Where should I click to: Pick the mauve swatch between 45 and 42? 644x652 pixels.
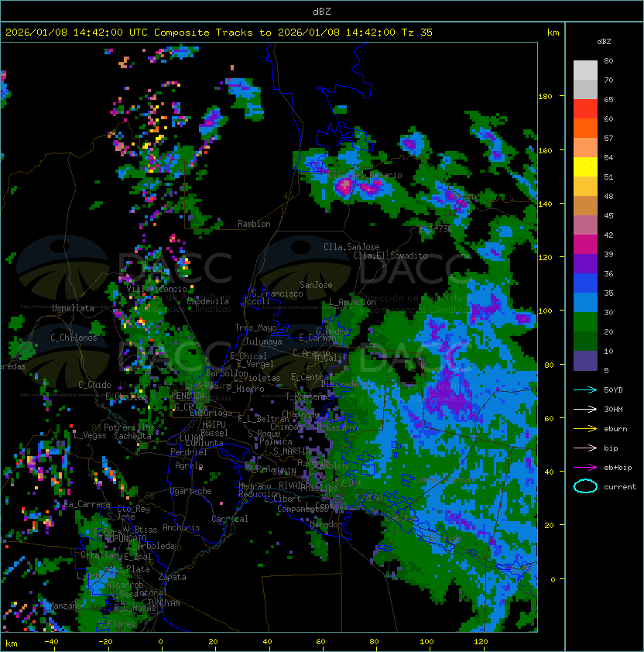tap(585, 225)
